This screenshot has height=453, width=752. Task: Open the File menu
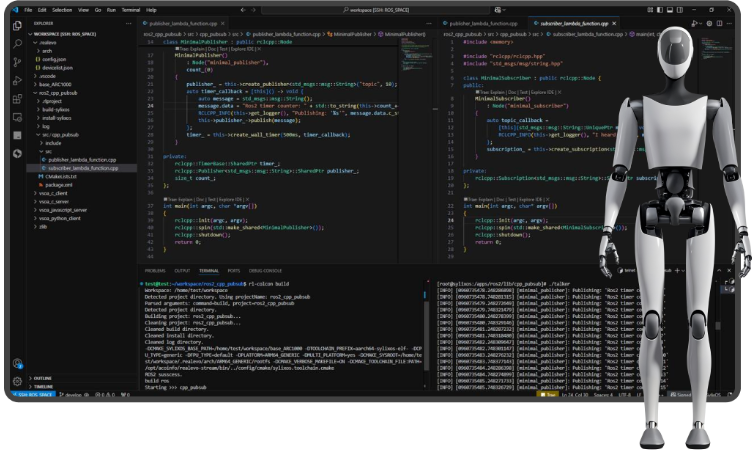click(28, 10)
